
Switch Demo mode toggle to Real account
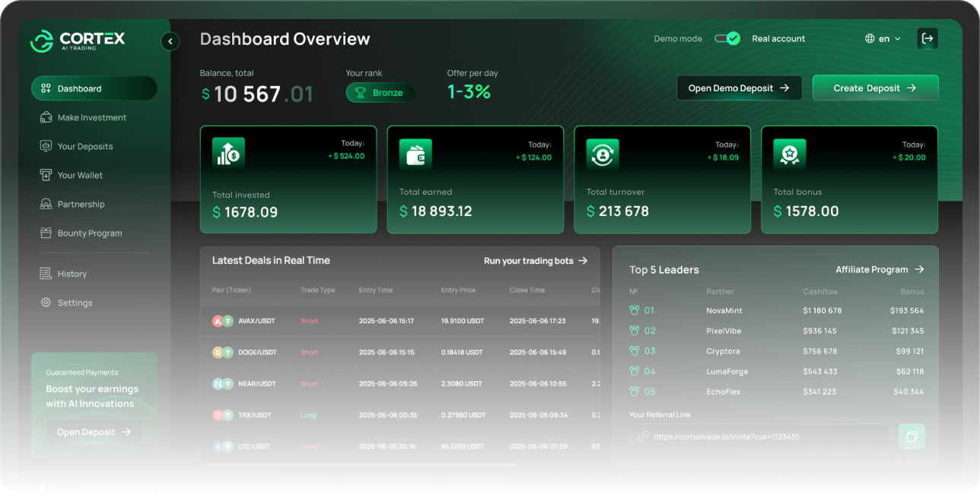coord(727,38)
